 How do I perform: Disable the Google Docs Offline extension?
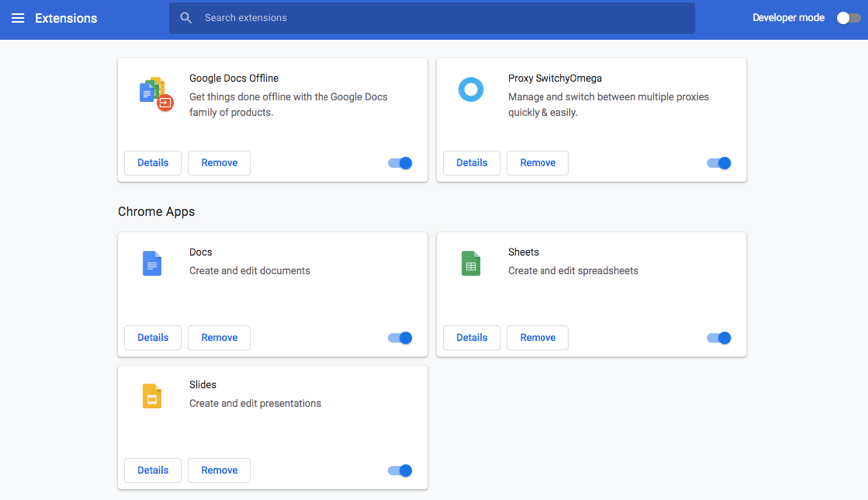click(400, 163)
